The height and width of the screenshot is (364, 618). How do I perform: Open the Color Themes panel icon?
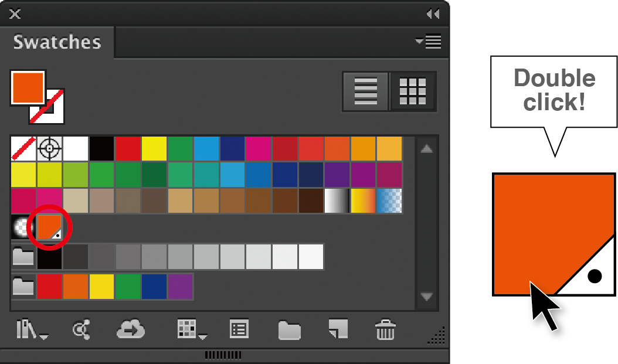(x=82, y=331)
